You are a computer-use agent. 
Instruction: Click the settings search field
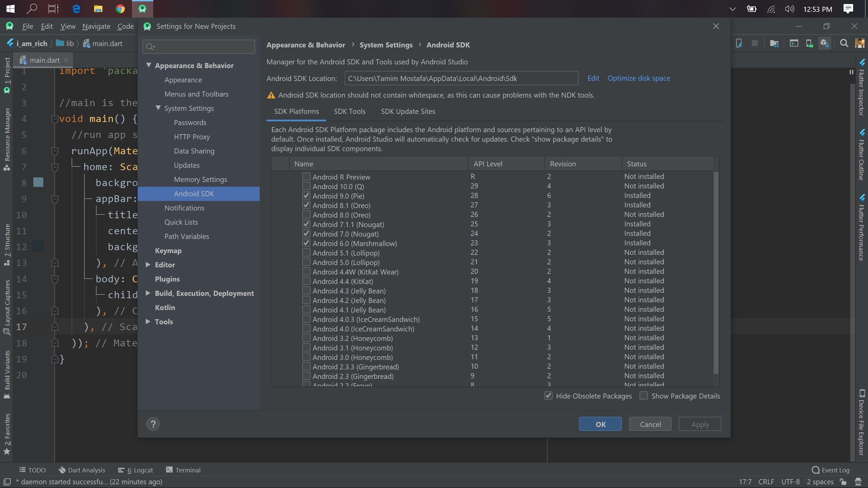203,47
